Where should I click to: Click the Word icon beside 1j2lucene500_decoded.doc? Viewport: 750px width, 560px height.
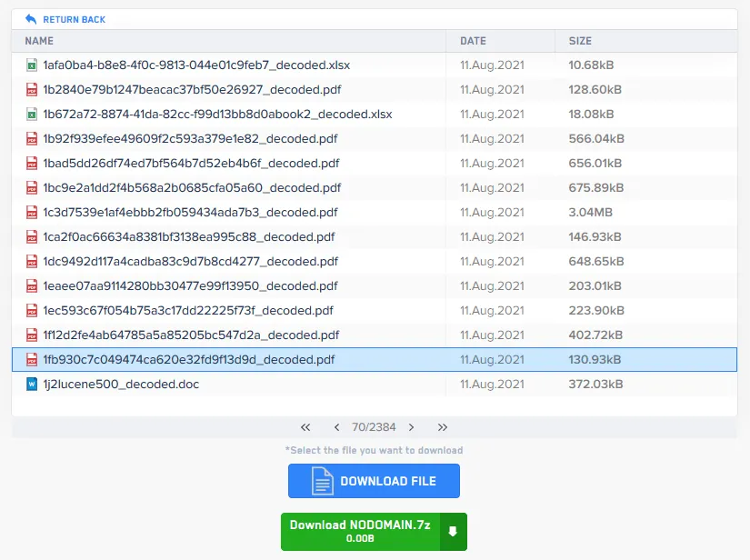coord(30,384)
